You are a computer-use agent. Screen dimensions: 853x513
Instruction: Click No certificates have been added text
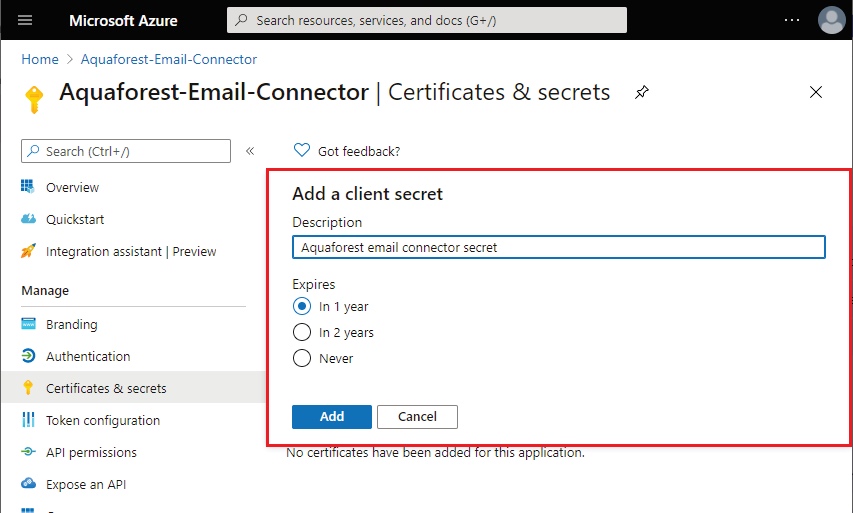(436, 453)
